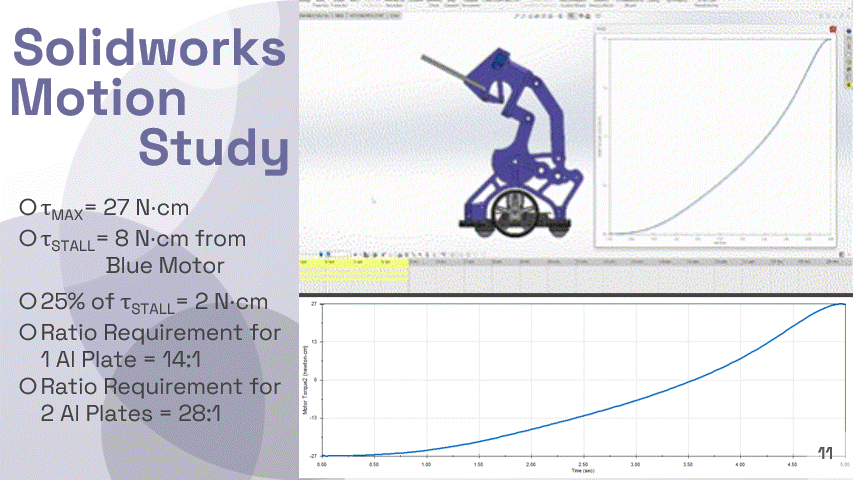The image size is (853, 480).
Task: Click the yellow highlighted motion timeline section
Action: (x=354, y=270)
